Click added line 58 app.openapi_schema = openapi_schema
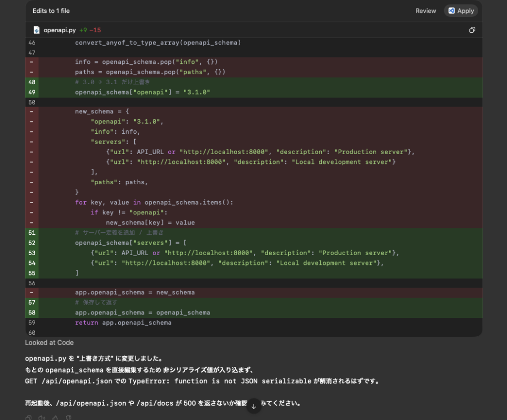This screenshot has width=507, height=420. coord(143,313)
